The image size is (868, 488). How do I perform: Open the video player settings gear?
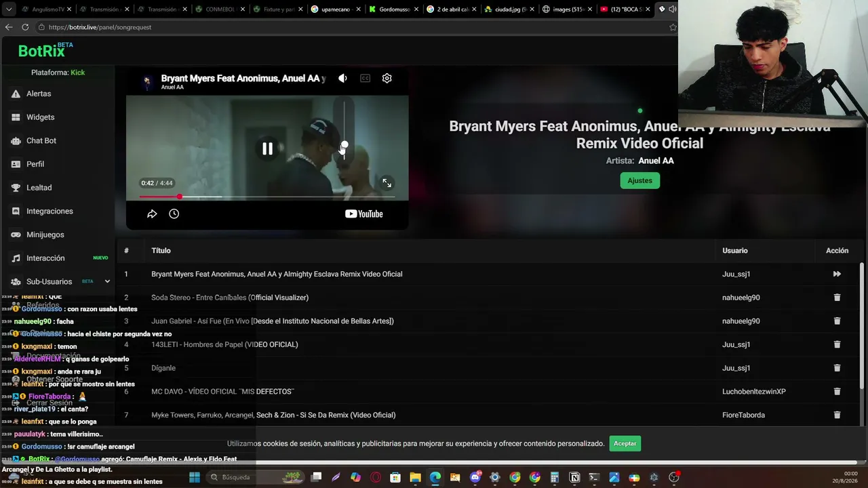pos(387,79)
